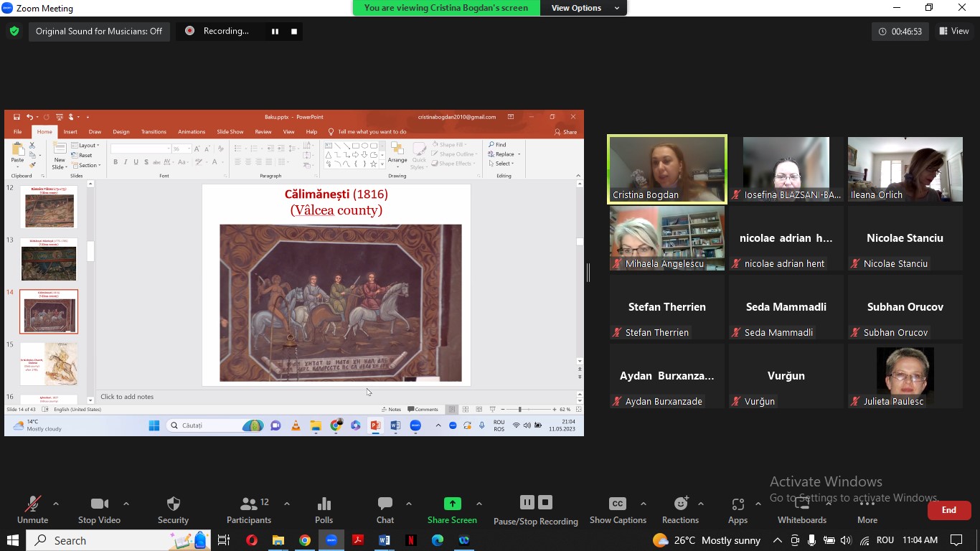This screenshot has width=980, height=551.
Task: Expand arrow next to Chat
Action: (x=408, y=504)
